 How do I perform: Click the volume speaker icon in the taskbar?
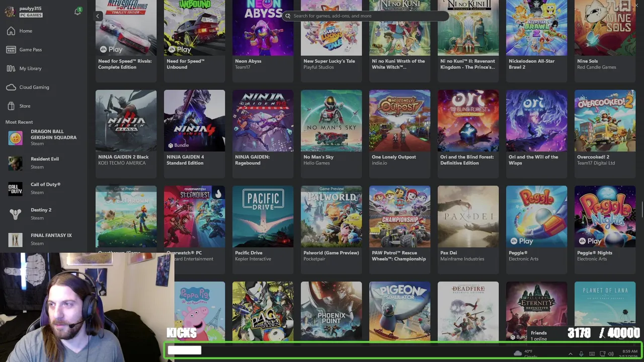coord(611,354)
